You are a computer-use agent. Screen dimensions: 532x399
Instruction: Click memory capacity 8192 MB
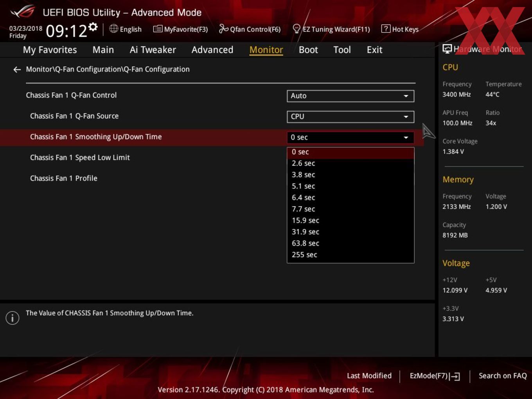click(455, 235)
